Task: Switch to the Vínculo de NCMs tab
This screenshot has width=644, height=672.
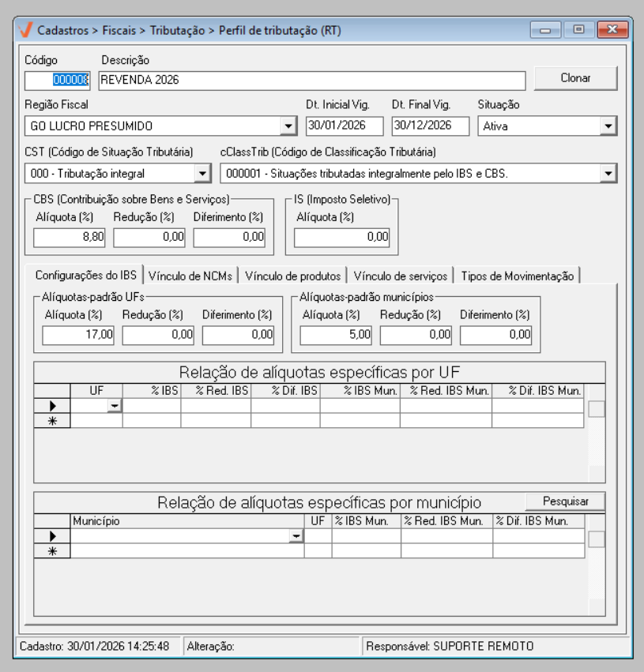Action: (x=190, y=276)
